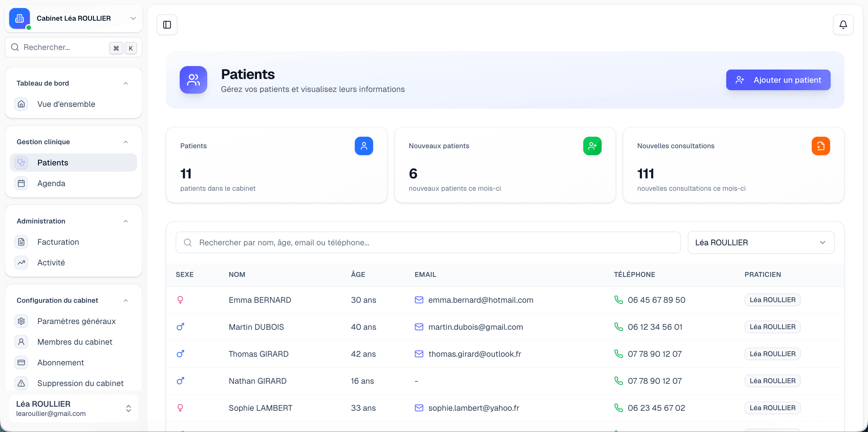Click the blue Patients stat card icon

point(364,146)
